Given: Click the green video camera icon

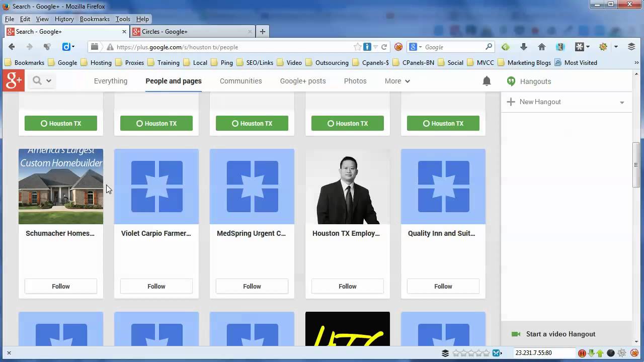Looking at the screenshot, I should [516, 334].
